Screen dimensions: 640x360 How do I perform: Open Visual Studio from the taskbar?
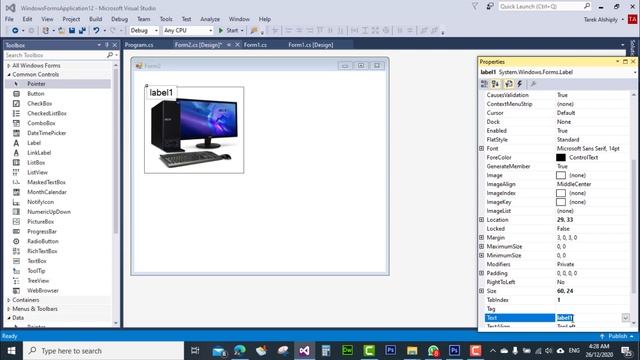click(304, 351)
